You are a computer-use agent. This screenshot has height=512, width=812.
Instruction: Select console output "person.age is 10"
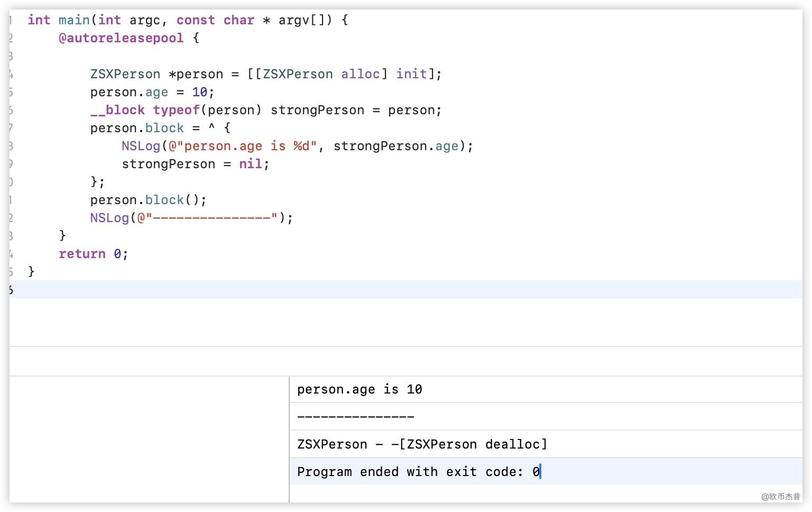pos(359,390)
